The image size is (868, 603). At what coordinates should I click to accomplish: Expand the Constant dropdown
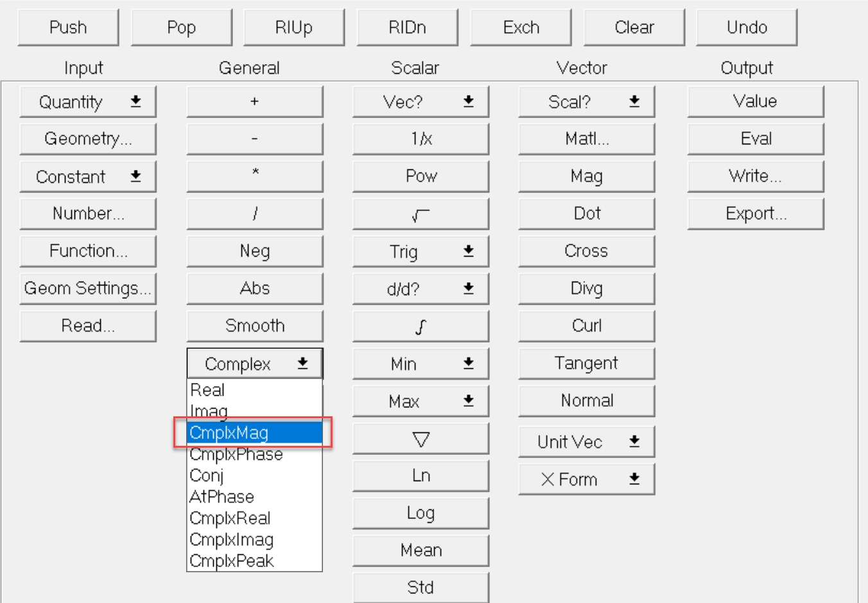pos(88,177)
